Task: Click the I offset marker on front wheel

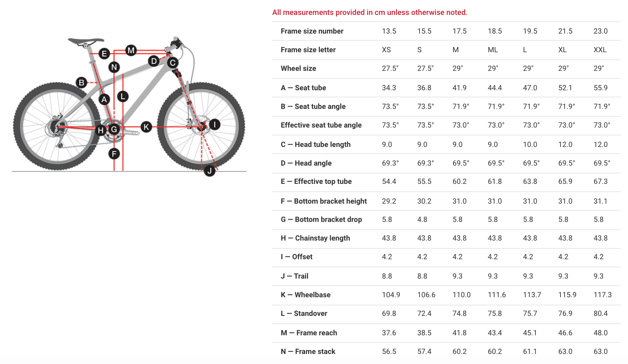Action: (214, 125)
